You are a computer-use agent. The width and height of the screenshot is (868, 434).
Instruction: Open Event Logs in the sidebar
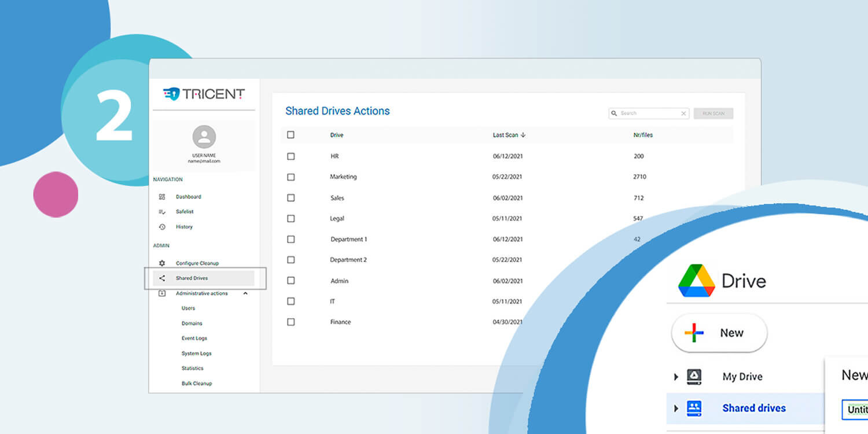(194, 339)
